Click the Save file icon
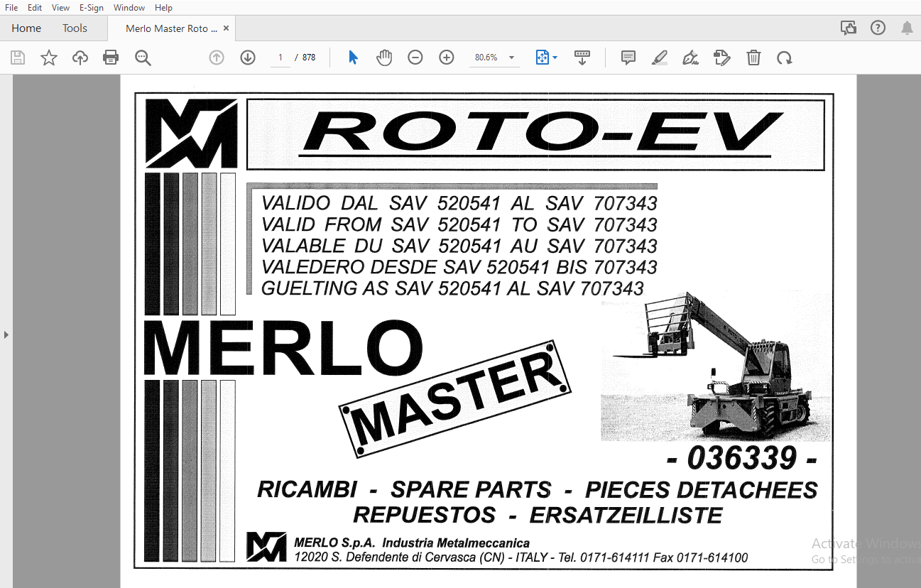 pos(18,58)
